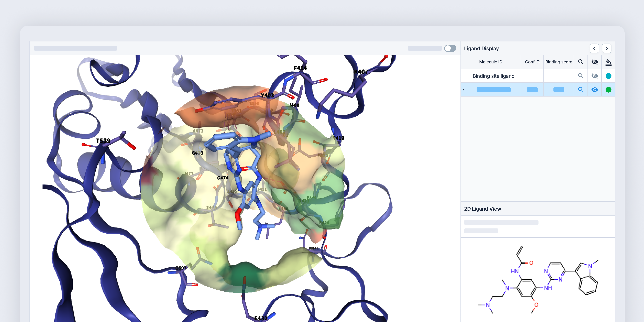Hide the selected ligand using the blue eye icon

(595, 90)
